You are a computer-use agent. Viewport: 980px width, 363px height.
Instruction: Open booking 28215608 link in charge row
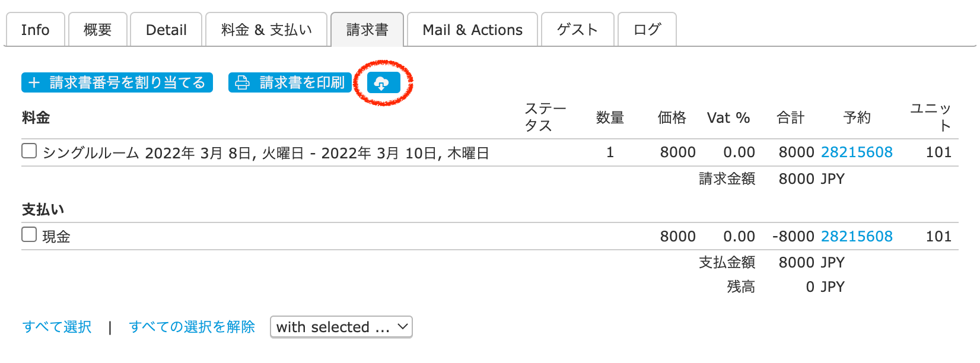857,152
